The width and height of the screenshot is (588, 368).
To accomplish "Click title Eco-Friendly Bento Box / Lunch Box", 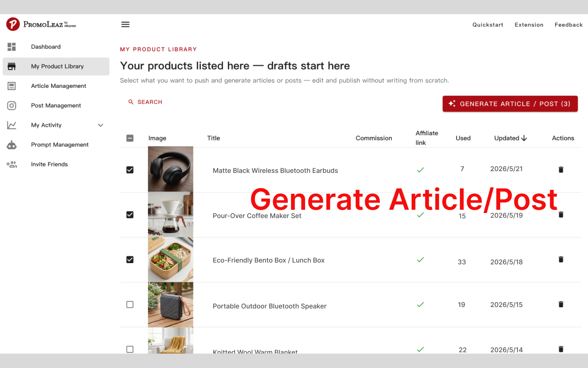I will 269,260.
